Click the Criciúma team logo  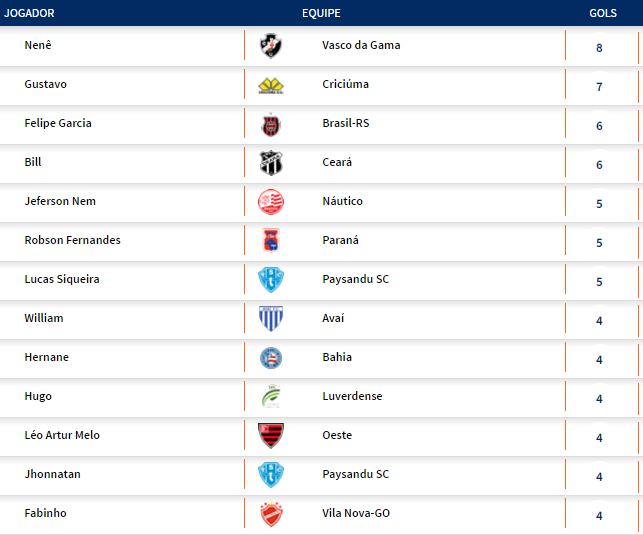click(x=271, y=85)
